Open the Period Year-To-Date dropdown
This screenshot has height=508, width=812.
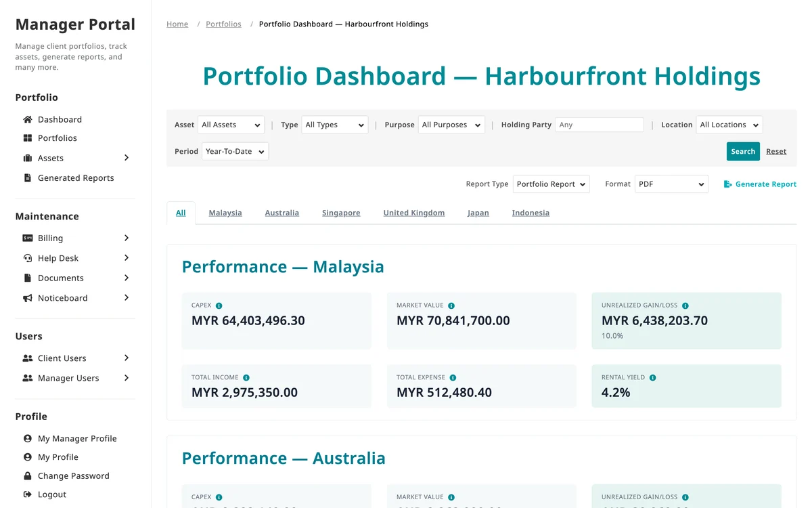tap(235, 151)
